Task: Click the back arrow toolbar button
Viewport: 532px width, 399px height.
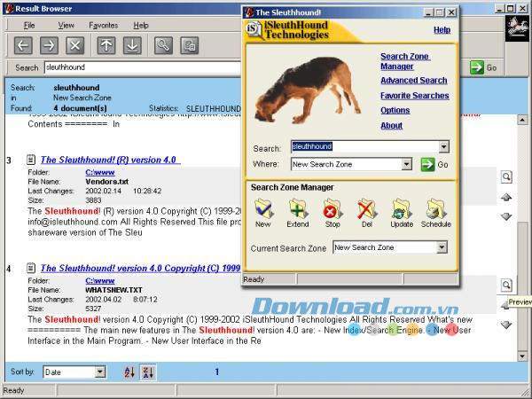Action: tap(24, 45)
